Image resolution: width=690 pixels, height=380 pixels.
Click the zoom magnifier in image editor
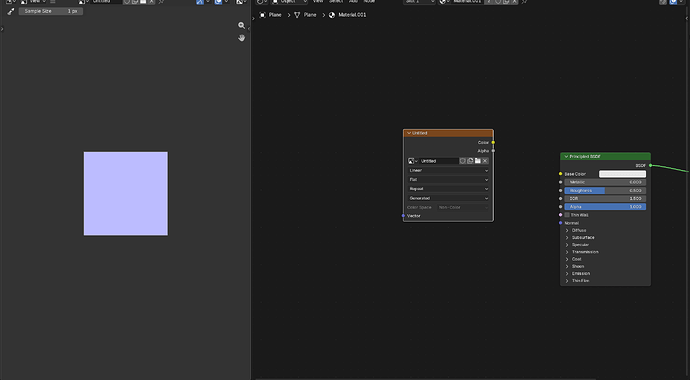[x=242, y=26]
